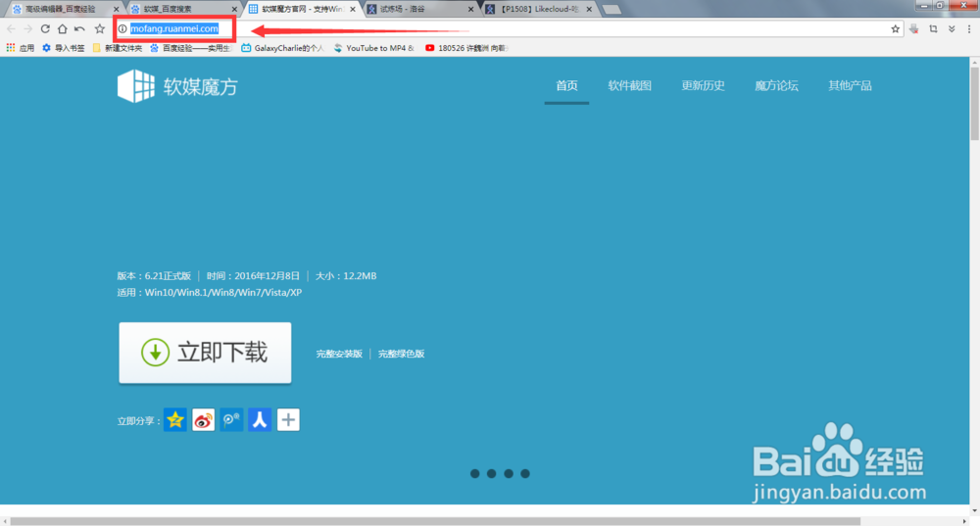The width and height of the screenshot is (980, 526).
Task: Click the vertical scrollbar thumb
Action: (x=974, y=103)
